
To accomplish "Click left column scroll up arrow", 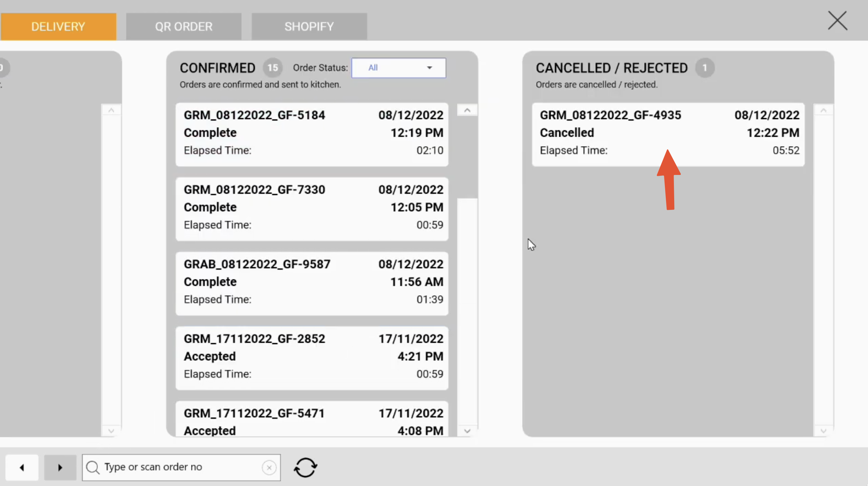I will coord(111,111).
